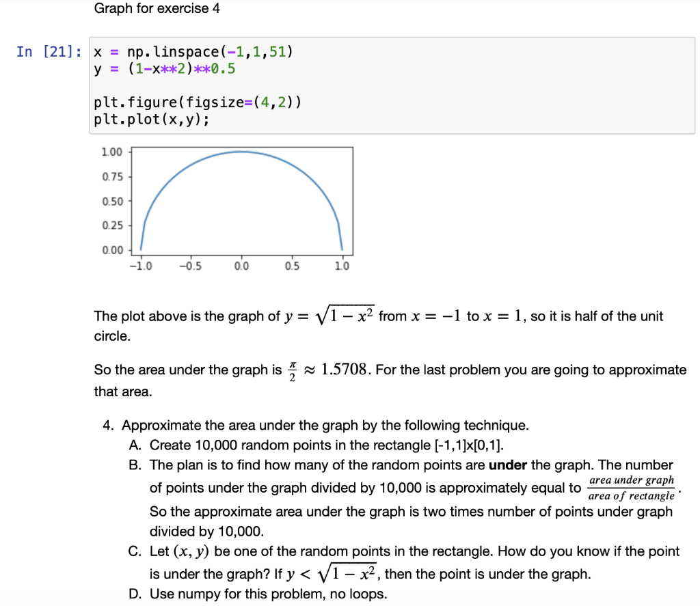The height and width of the screenshot is (606, 700).
Task: Click the heading Graph for exercise 4
Action: pos(157,9)
